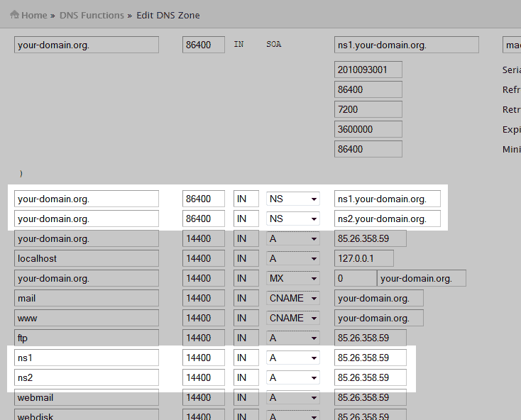
Task: Click the ns2 record name field
Action: [x=87, y=377]
